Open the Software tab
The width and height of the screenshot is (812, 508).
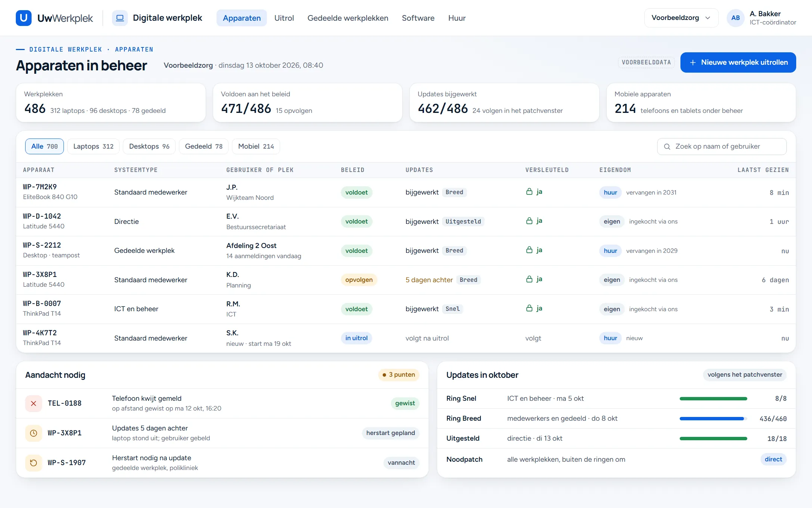[418, 18]
